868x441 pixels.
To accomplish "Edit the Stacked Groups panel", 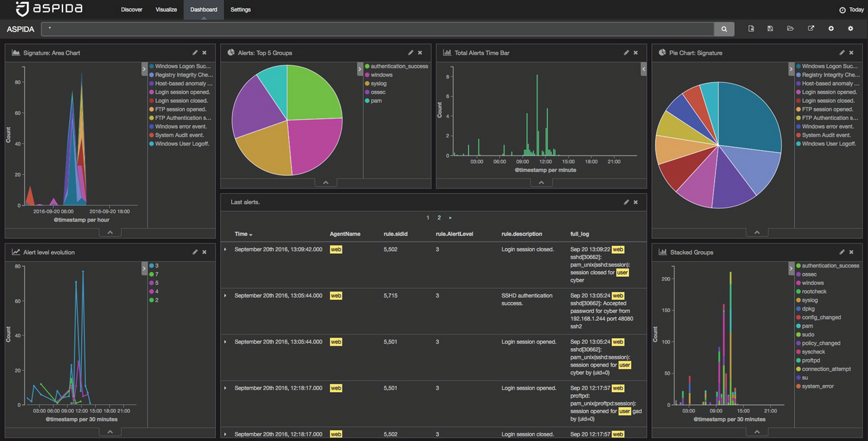I will tap(842, 252).
